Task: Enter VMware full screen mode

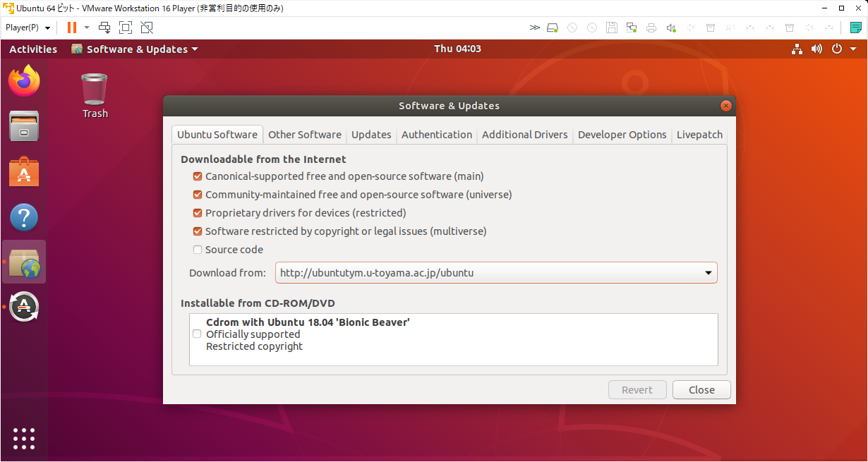Action: 126,28
